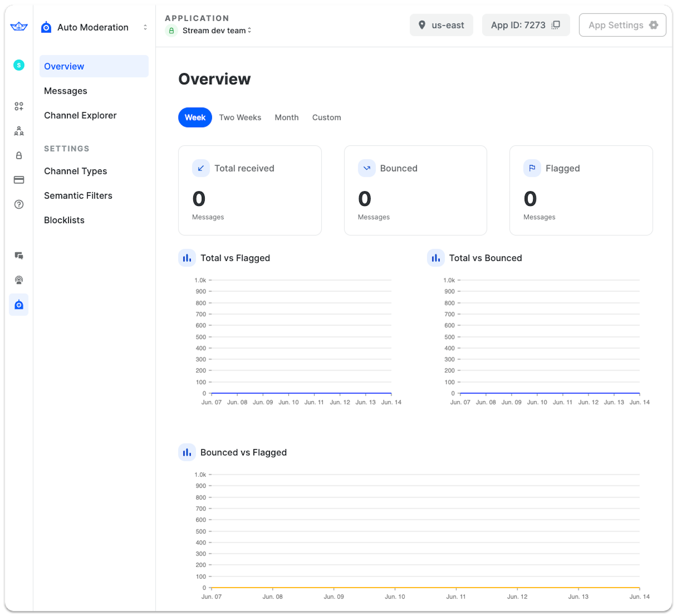677x616 pixels.
Task: Click the S workspace avatar
Action: [x=19, y=64]
